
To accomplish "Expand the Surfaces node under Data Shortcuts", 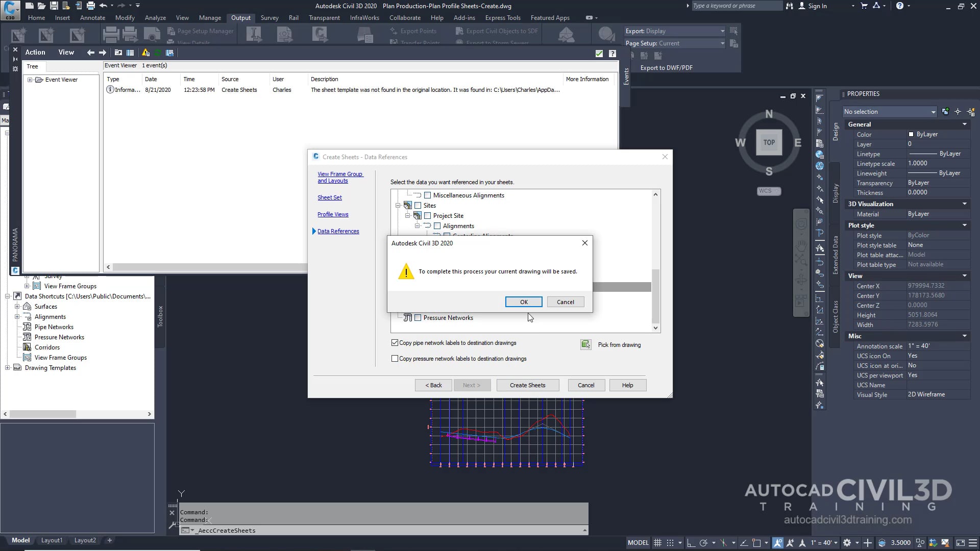I will (x=17, y=307).
